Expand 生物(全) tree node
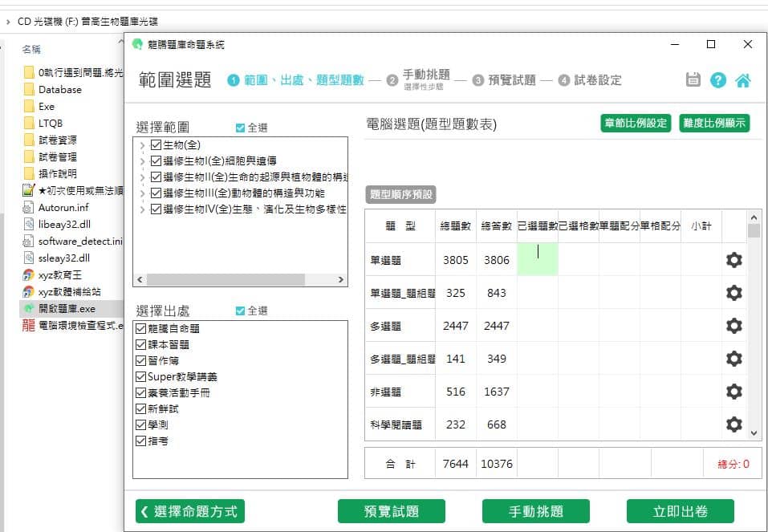 click(x=142, y=145)
